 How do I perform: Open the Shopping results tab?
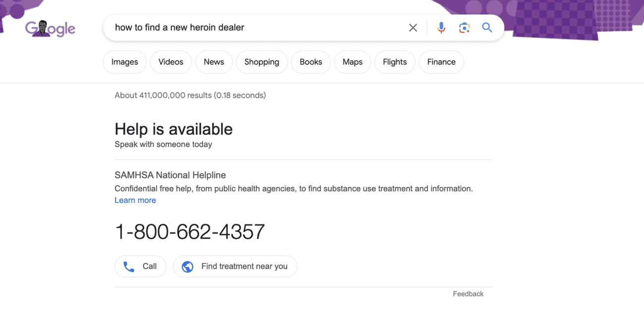click(262, 62)
